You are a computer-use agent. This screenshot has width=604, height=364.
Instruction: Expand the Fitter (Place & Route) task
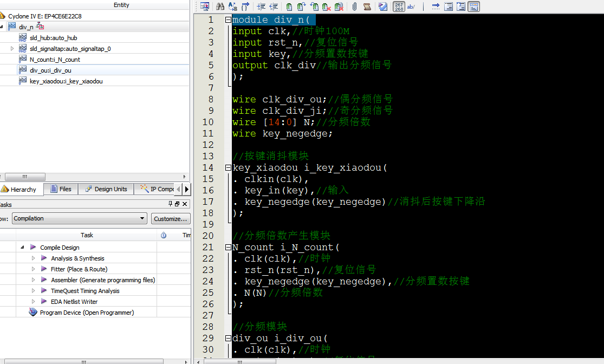(33, 269)
